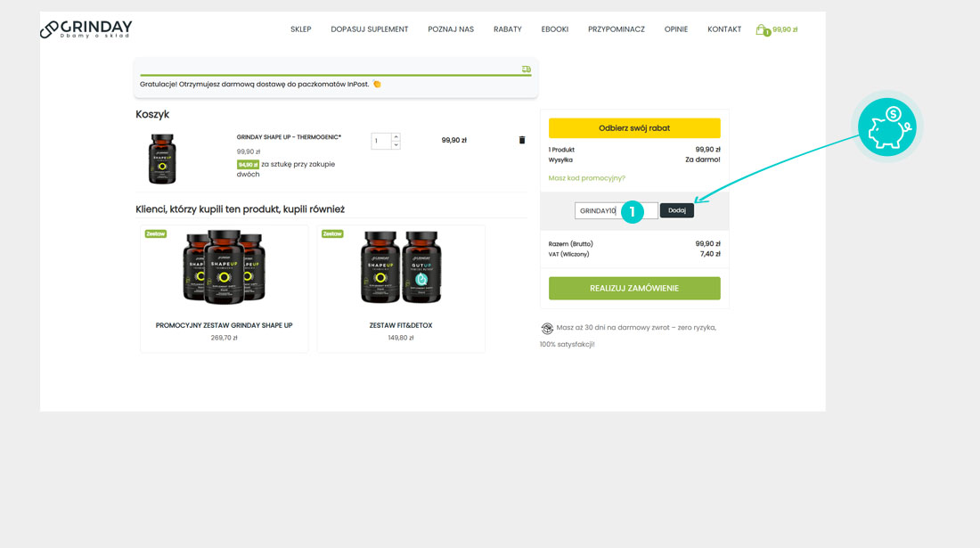Open the GRINDAY logo home link
Screen dimensions: 980x548
86,29
